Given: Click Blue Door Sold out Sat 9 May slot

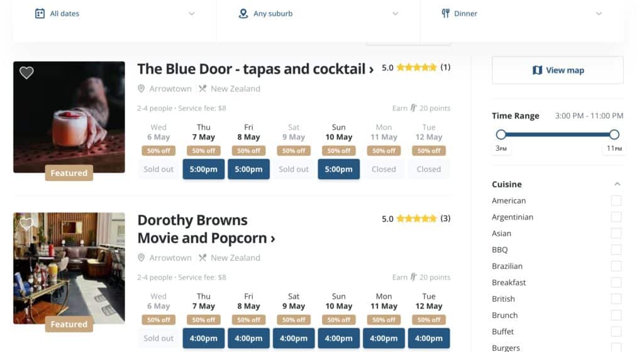Looking at the screenshot, I should pos(294,169).
